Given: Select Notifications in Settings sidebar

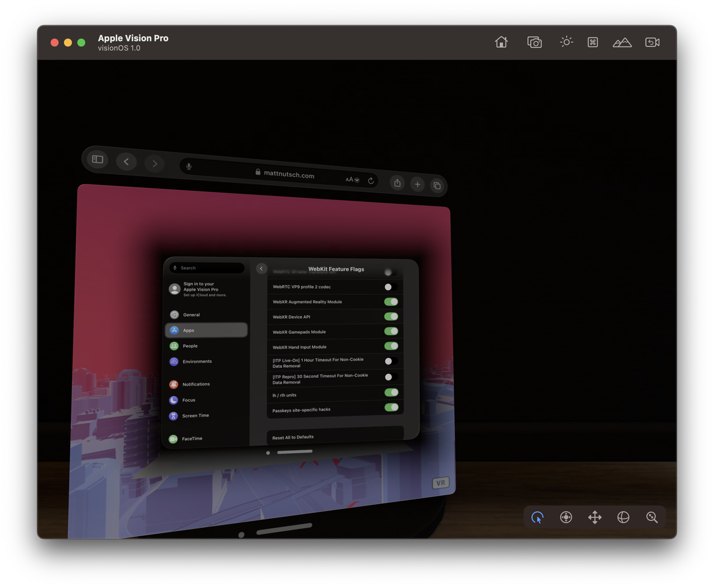Looking at the screenshot, I should [x=206, y=384].
